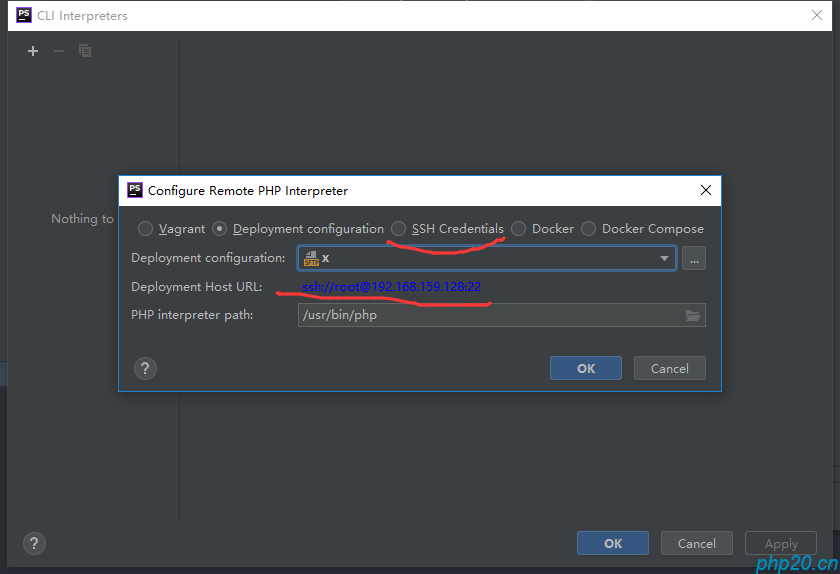Open help in Configure Remote PHP Interpreter dialog
The width and height of the screenshot is (840, 574).
click(x=145, y=369)
